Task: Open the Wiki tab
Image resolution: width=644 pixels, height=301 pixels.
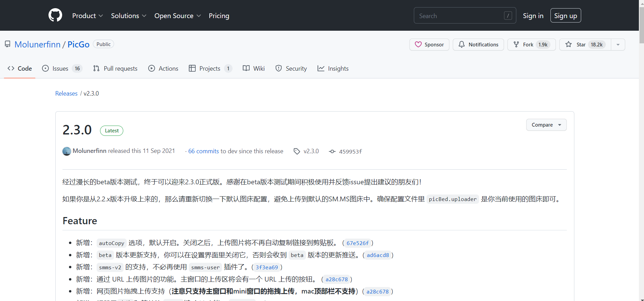Action: click(x=254, y=69)
